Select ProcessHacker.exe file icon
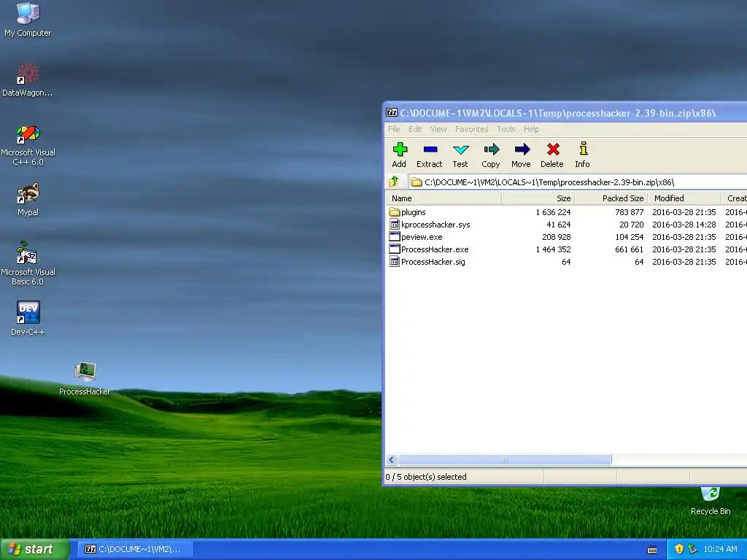The image size is (747, 560). click(x=394, y=249)
